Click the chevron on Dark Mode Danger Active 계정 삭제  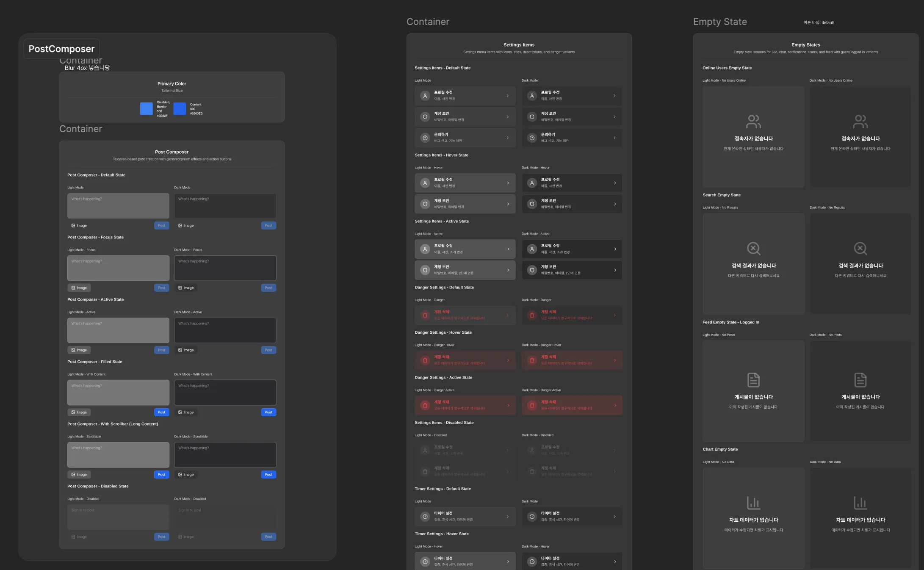pyautogui.click(x=615, y=405)
